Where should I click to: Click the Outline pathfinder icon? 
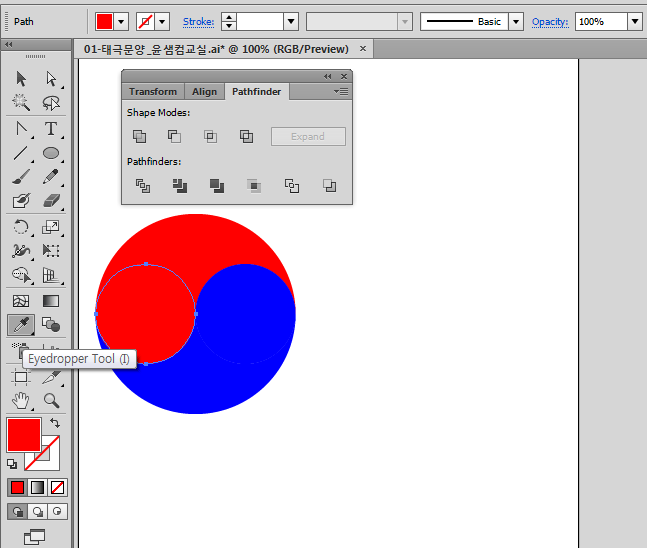(292, 186)
